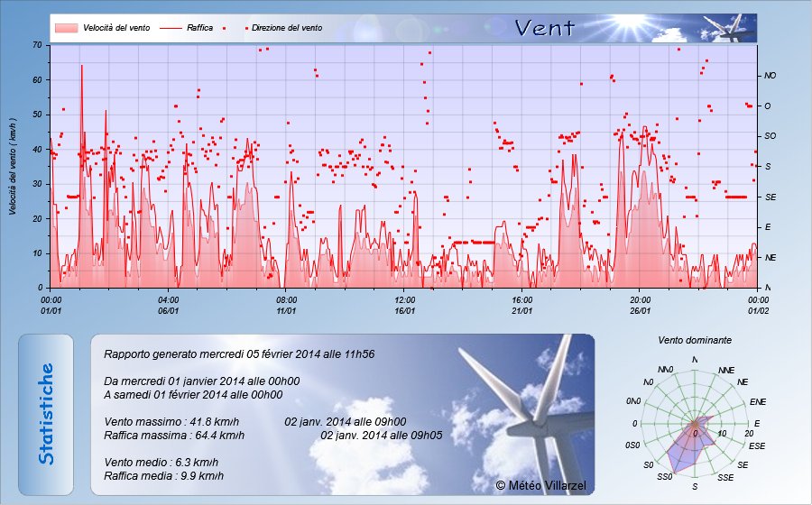Click the Direzione del vento legend dot
This screenshot has height=505, width=812.
click(247, 29)
